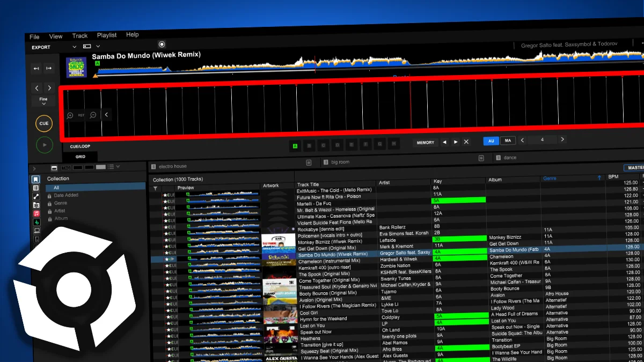Select hot cue H pad
The width and height of the screenshot is (644, 362).
coord(393,144)
